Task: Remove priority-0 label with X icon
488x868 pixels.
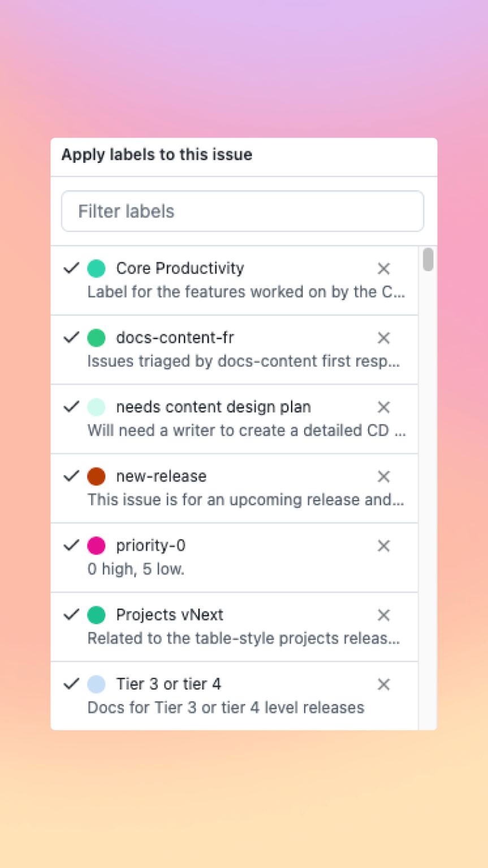Action: tap(383, 546)
